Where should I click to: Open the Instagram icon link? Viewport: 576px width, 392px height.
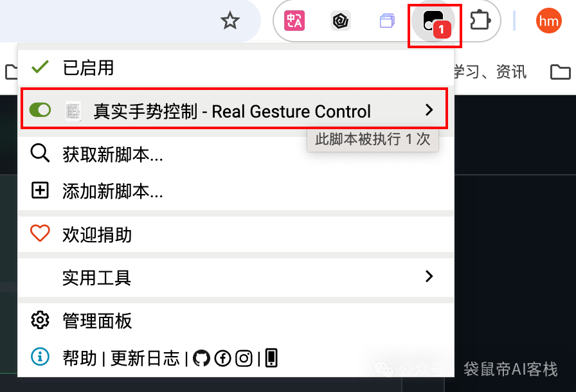[x=244, y=358]
